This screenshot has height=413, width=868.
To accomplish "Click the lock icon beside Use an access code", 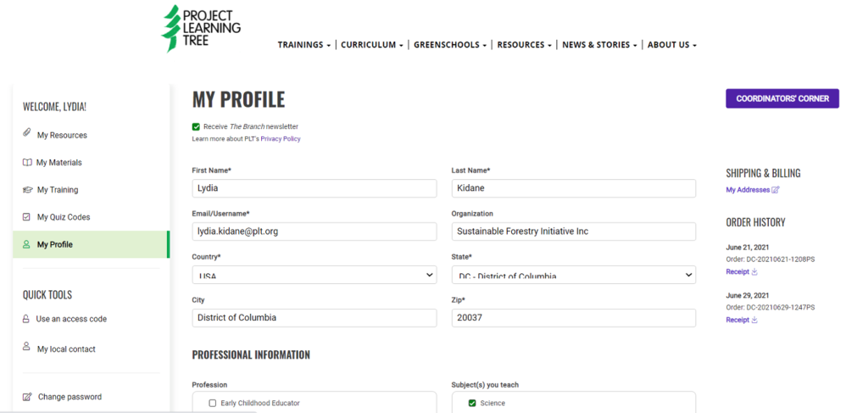I will [27, 319].
